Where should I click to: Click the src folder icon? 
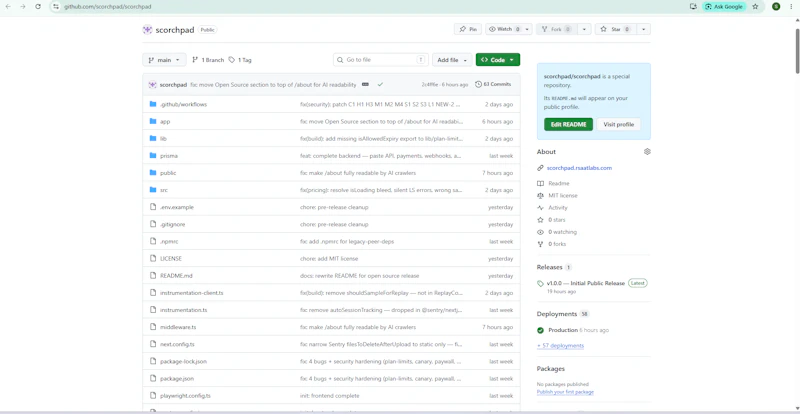click(x=153, y=190)
